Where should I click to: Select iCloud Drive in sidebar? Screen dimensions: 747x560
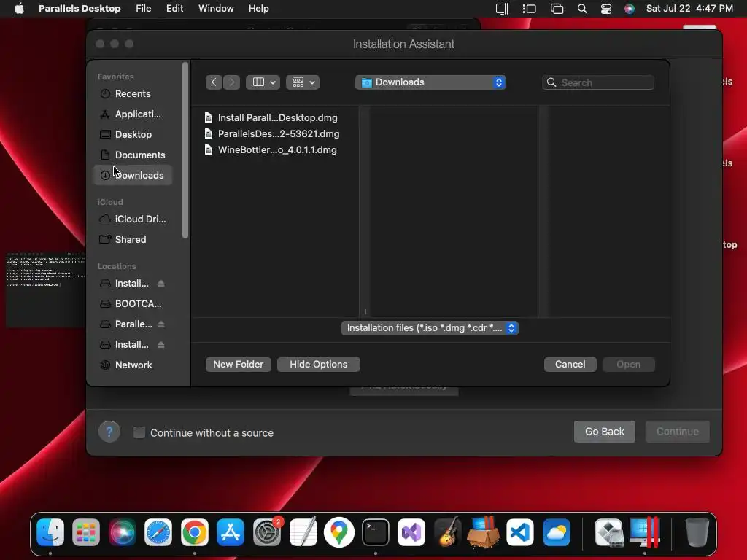tap(133, 219)
